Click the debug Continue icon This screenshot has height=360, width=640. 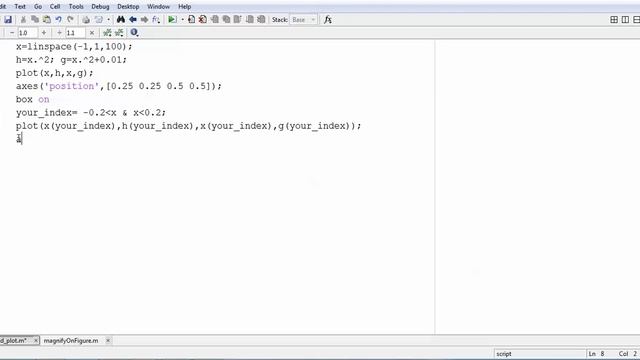pyautogui.click(x=250, y=20)
